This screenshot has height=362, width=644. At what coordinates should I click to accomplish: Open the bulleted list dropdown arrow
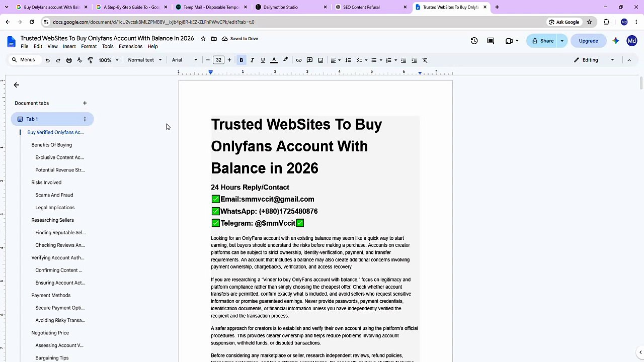pyautogui.click(x=381, y=60)
